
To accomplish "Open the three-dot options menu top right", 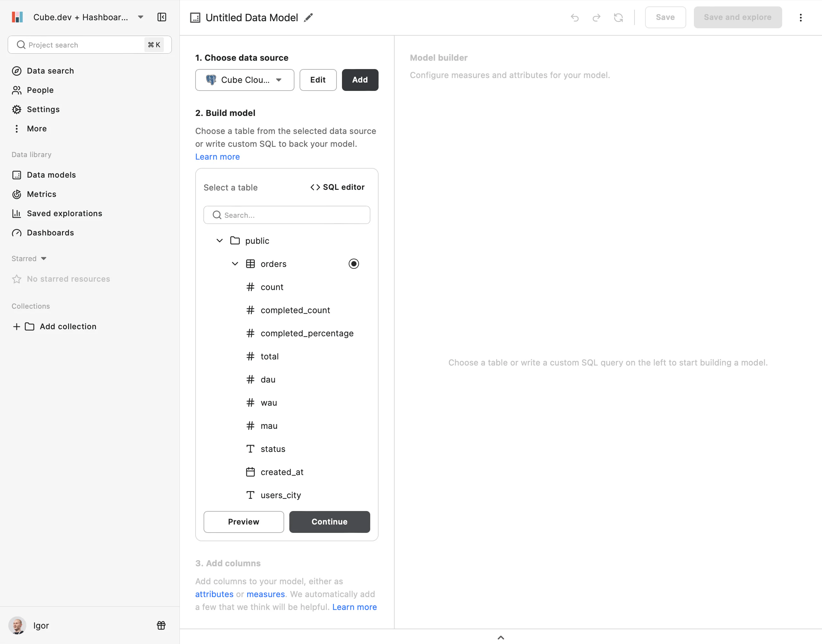I will click(x=800, y=18).
